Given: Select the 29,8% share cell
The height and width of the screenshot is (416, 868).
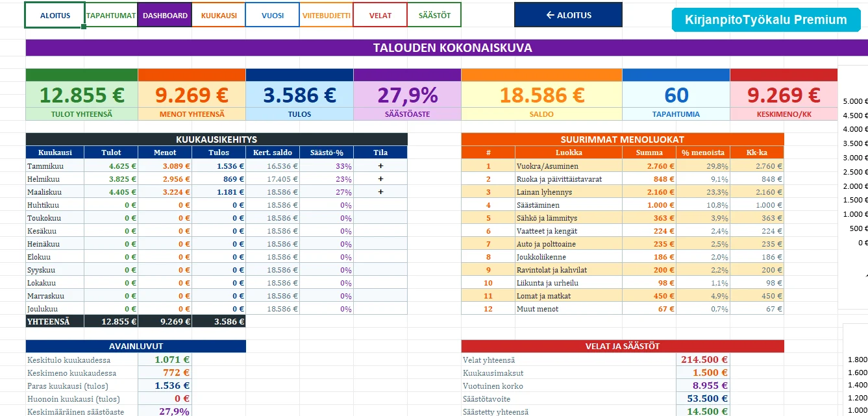Looking at the screenshot, I should (x=703, y=165).
